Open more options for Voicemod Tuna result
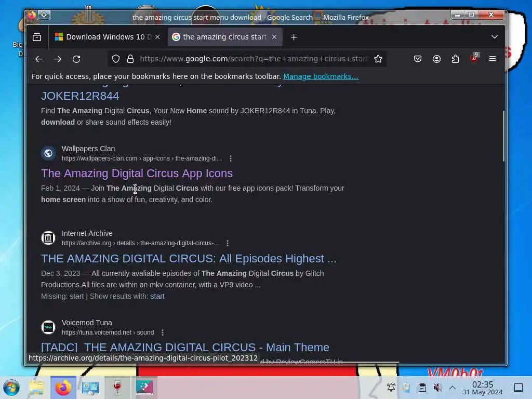This screenshot has height=399, width=532. click(162, 332)
